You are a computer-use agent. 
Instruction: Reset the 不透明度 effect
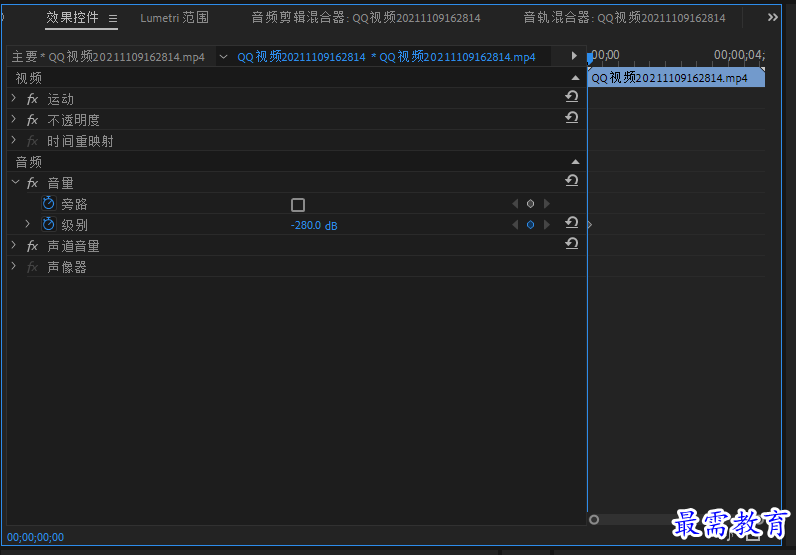[x=572, y=117]
